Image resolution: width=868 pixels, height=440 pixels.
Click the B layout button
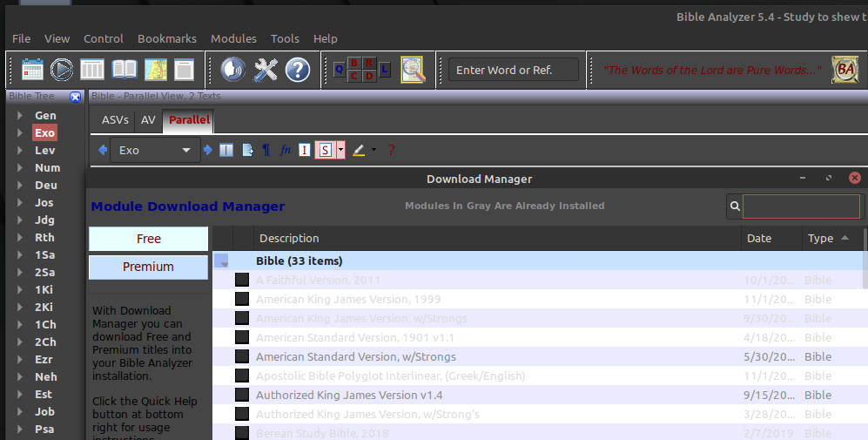pos(354,63)
